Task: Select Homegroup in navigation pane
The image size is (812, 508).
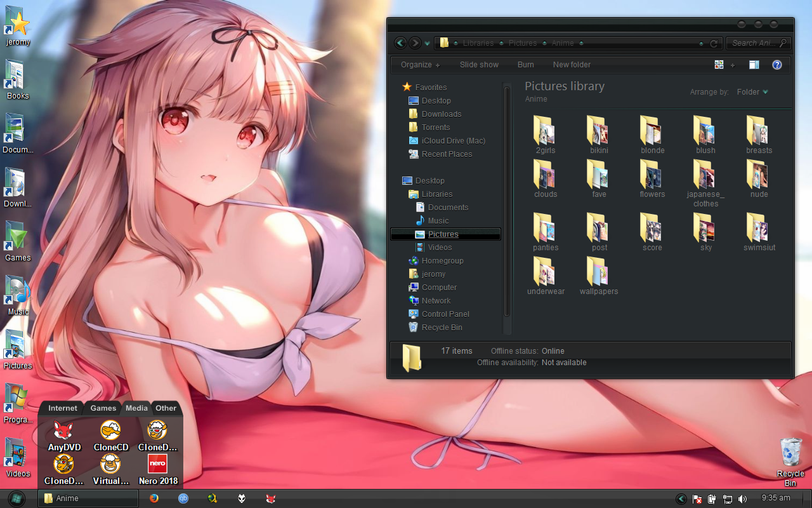Action: click(436, 260)
